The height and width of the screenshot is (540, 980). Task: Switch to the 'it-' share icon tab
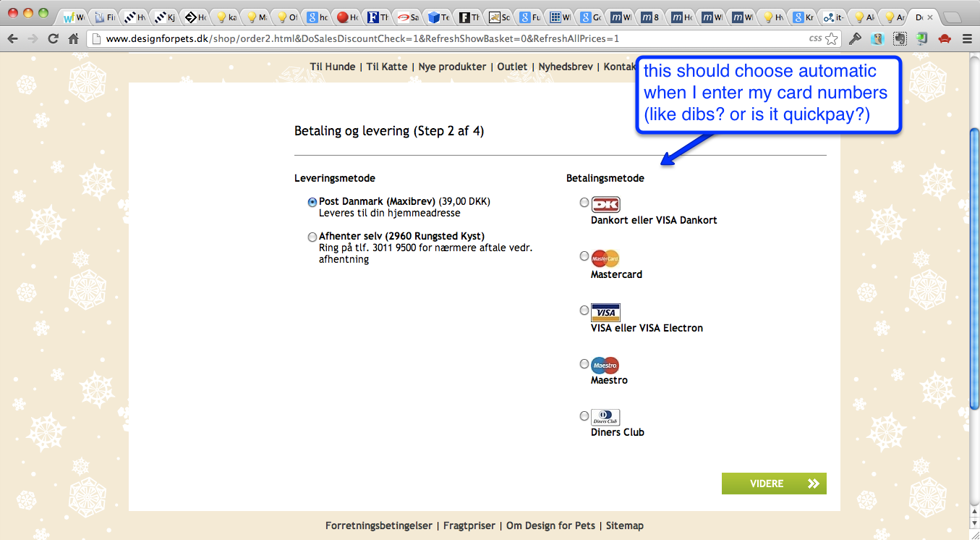click(833, 17)
